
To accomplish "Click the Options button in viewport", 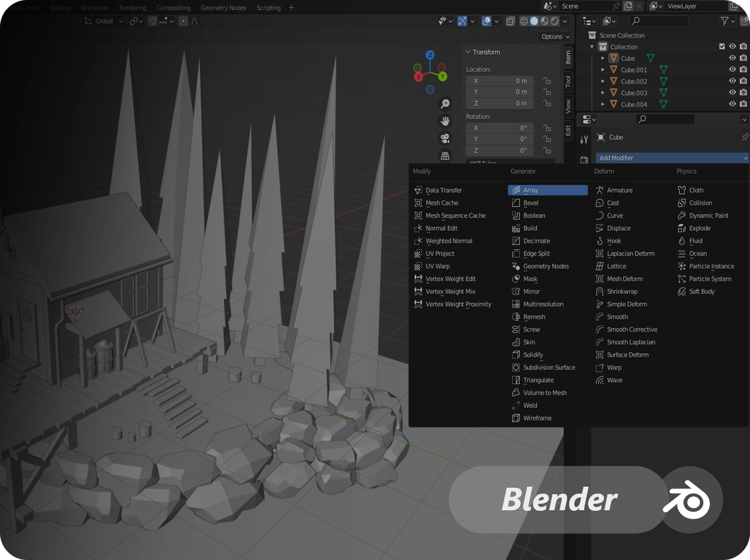I will click(x=555, y=37).
